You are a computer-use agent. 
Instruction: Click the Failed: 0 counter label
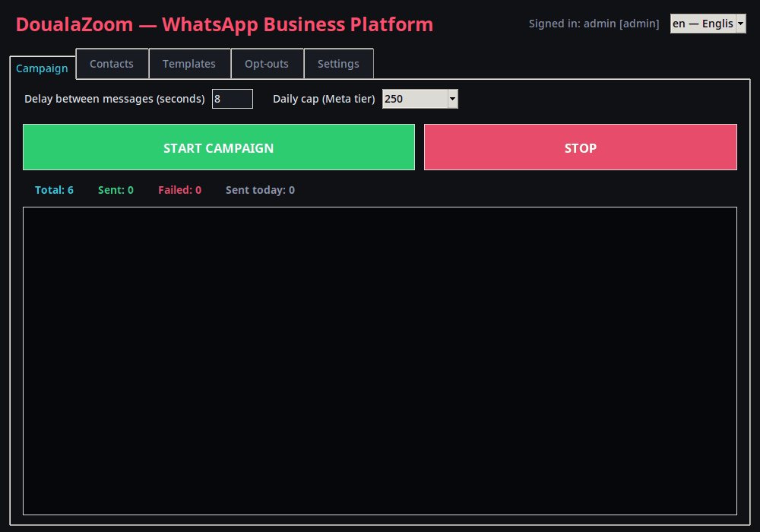(x=180, y=190)
